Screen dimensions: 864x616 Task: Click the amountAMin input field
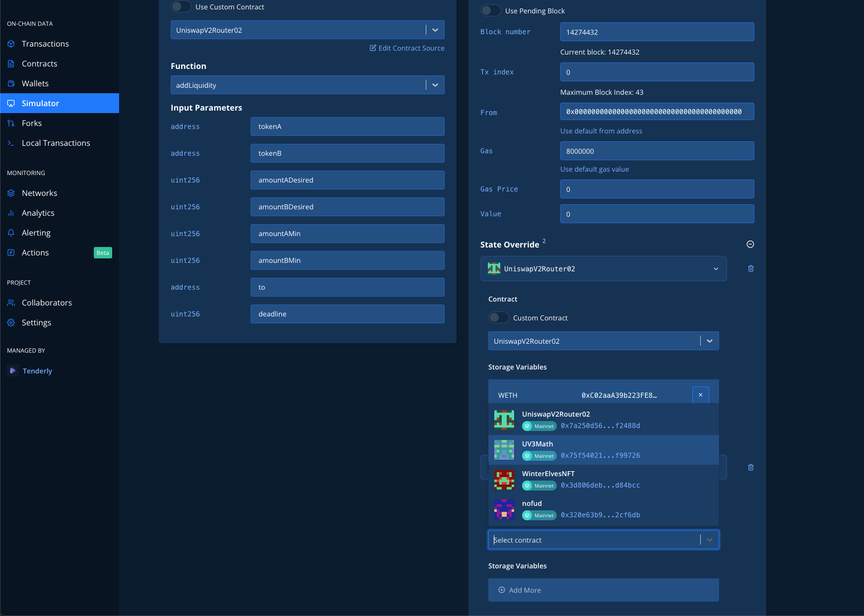click(347, 234)
